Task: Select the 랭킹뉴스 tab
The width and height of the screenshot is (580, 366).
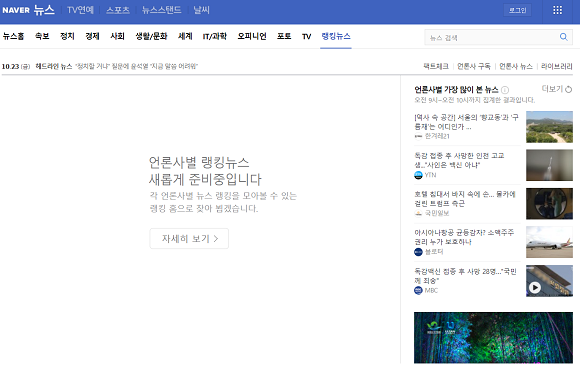Action: [336, 36]
